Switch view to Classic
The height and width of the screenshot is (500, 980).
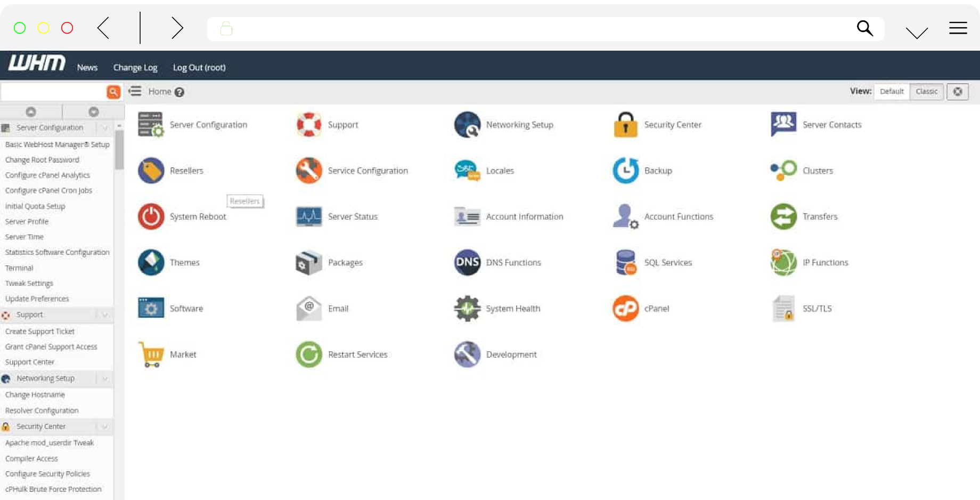coord(927,92)
